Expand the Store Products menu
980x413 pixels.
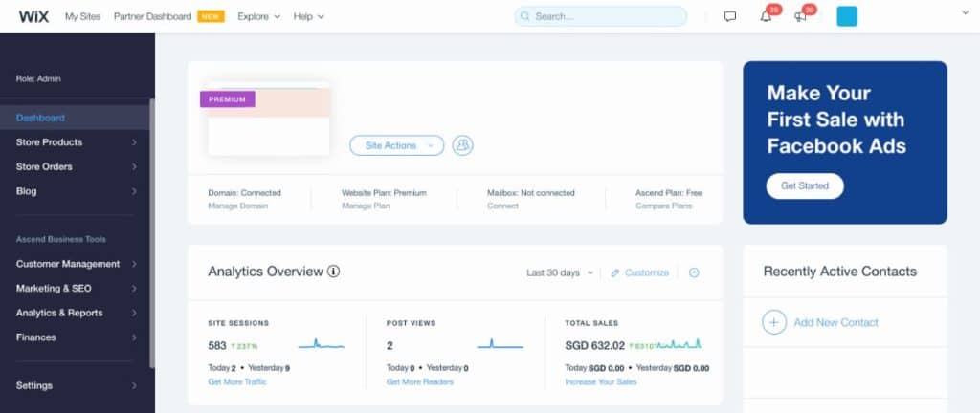pos(134,142)
